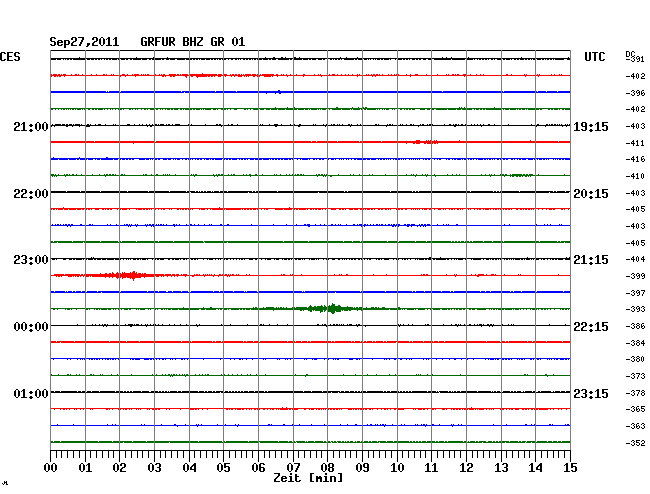Click the 19:15 UTC time label
The image size is (650, 494).
pos(591,126)
